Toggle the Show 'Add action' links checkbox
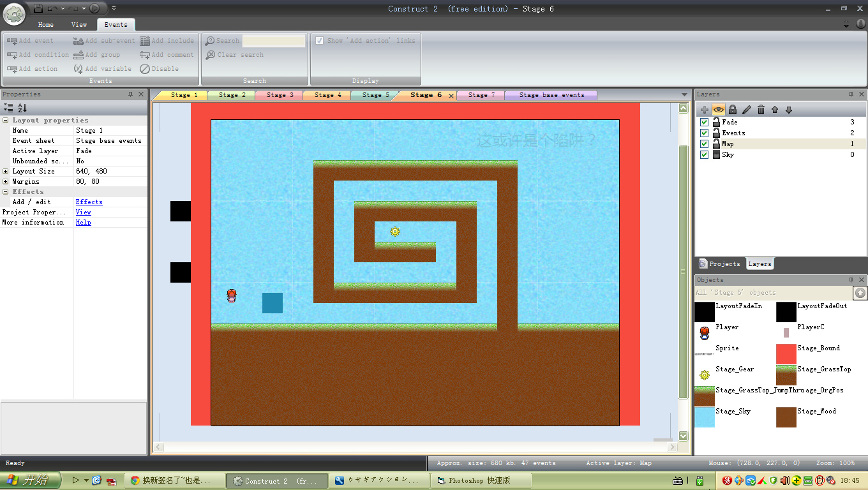 point(320,41)
